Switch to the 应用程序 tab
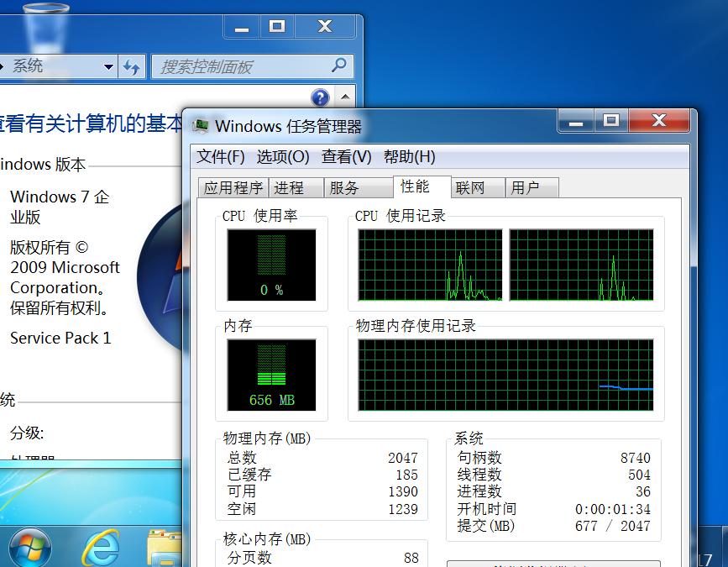Image resolution: width=728 pixels, height=567 pixels. pyautogui.click(x=233, y=188)
